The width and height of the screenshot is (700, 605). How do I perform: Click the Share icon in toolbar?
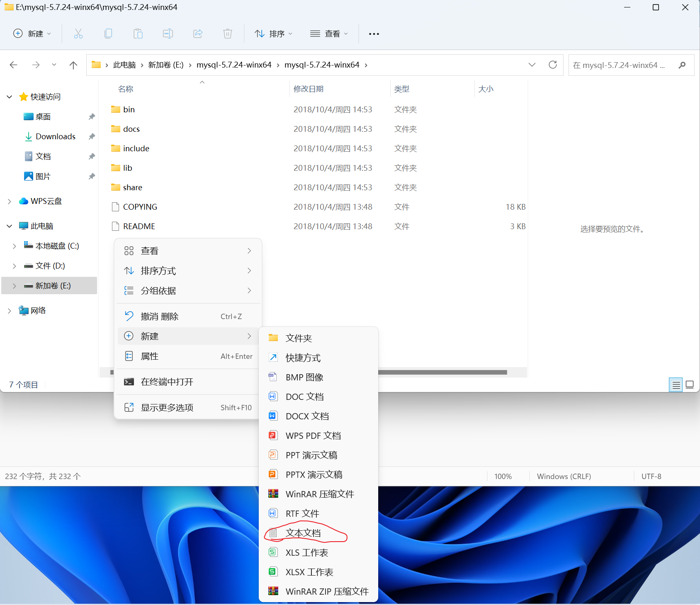(198, 34)
